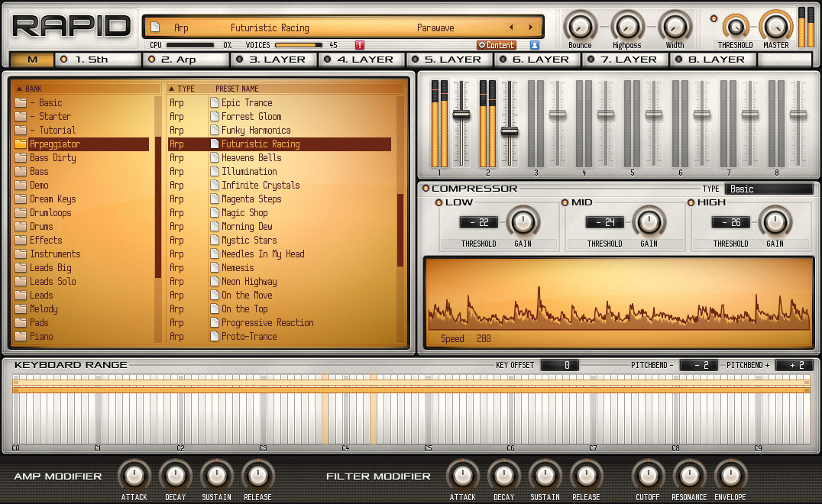
Task: Click the compressor MID gain knob
Action: (649, 222)
